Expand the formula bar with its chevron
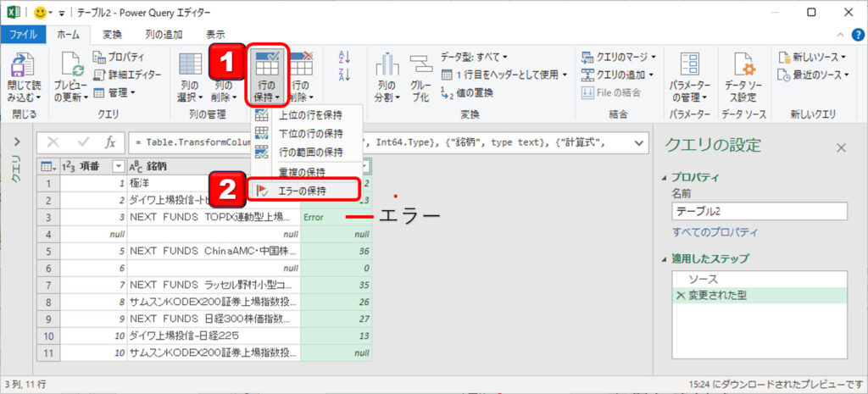Screen dimensions: 868x394 click(639, 143)
